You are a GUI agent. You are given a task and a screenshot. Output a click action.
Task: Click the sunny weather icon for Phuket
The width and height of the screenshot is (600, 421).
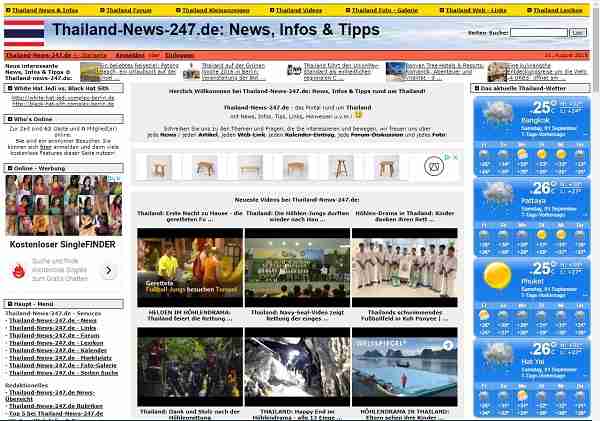click(497, 276)
